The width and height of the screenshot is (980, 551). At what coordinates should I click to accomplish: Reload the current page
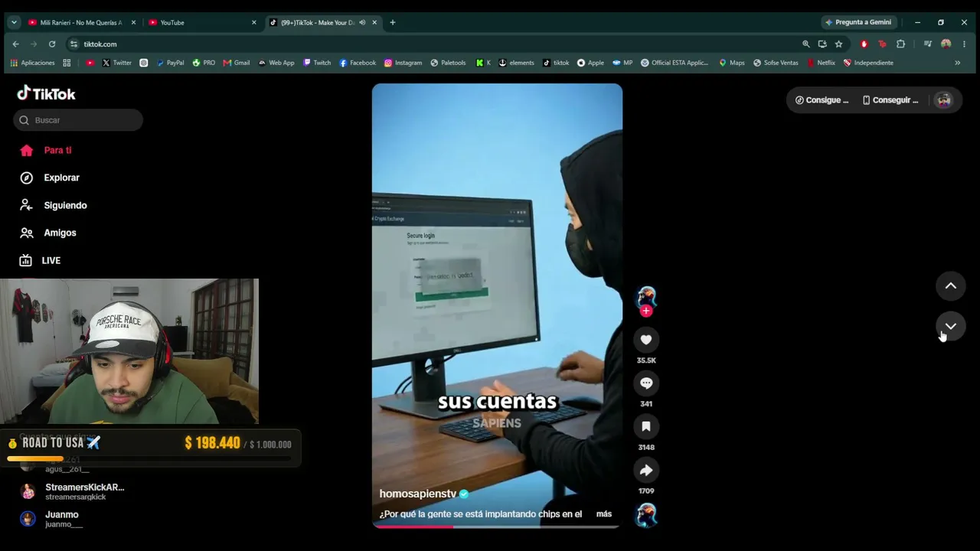click(x=52, y=44)
